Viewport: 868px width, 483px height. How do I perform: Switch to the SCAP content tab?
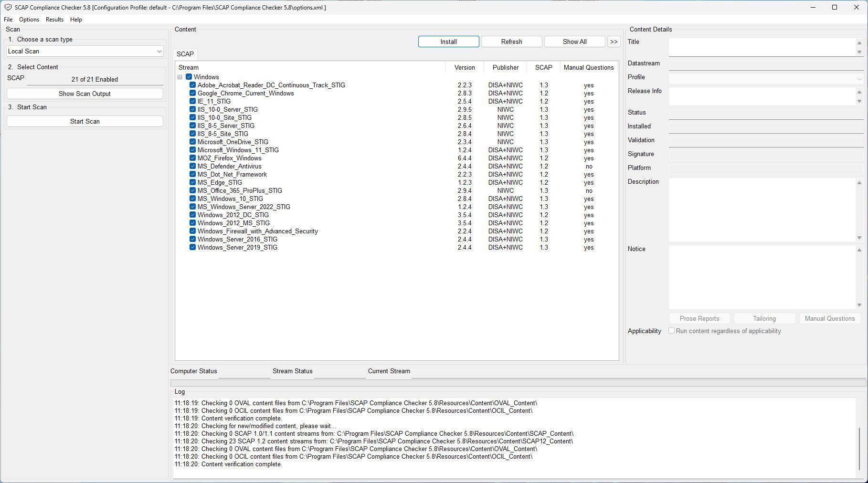point(185,54)
